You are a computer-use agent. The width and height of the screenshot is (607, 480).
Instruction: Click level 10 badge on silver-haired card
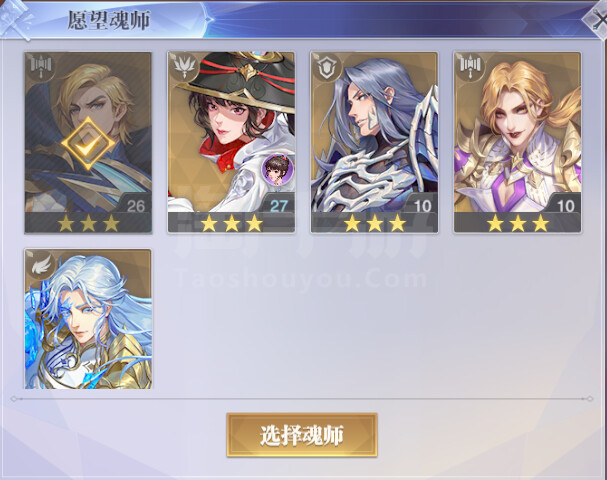point(422,205)
